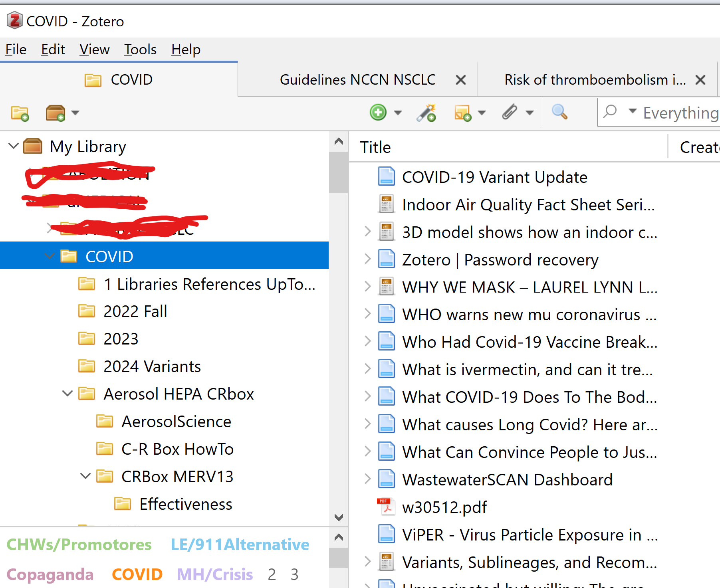Collapse the COVID collection chevron

click(50, 256)
